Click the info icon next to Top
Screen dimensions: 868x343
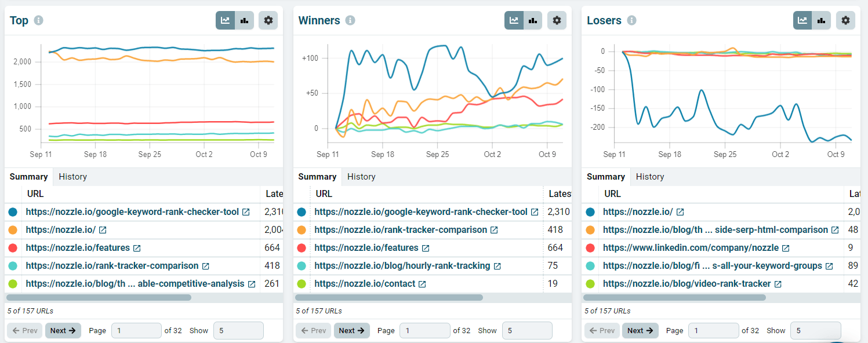[x=39, y=20]
